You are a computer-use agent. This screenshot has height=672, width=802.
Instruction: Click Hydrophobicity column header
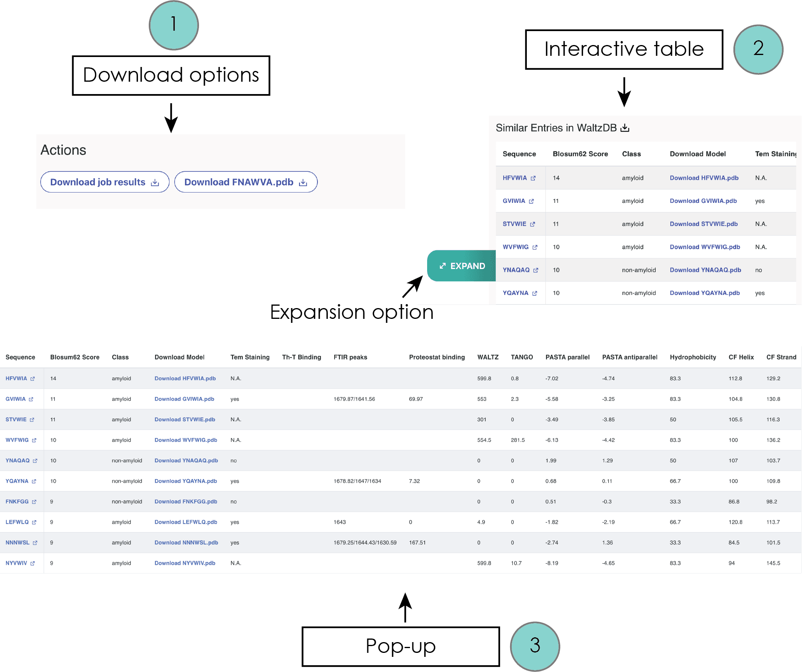coord(693,357)
